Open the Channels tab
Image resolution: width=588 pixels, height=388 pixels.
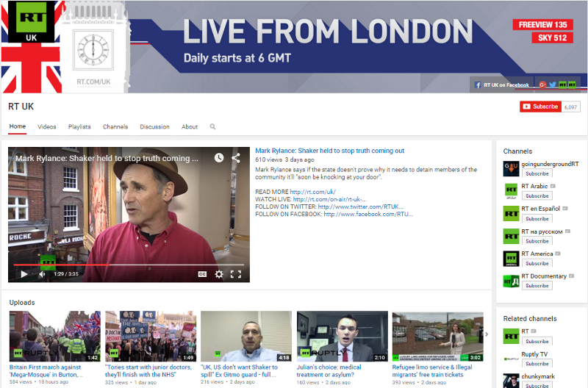point(115,126)
